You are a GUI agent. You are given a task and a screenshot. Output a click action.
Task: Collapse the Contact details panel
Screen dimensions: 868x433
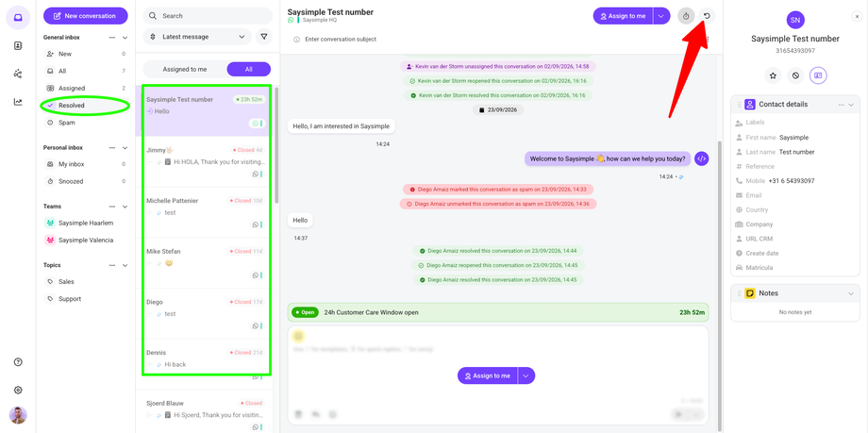click(851, 104)
